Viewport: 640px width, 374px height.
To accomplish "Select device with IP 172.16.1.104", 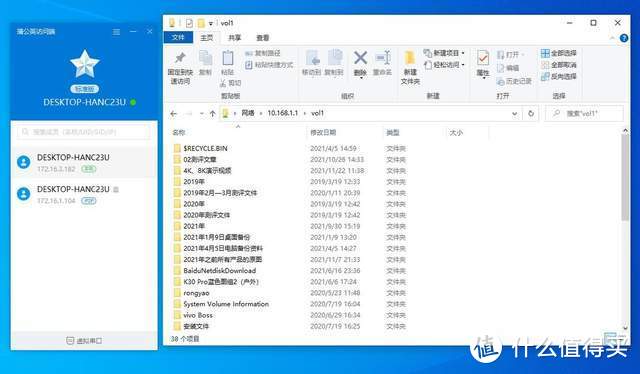I will pos(84,194).
